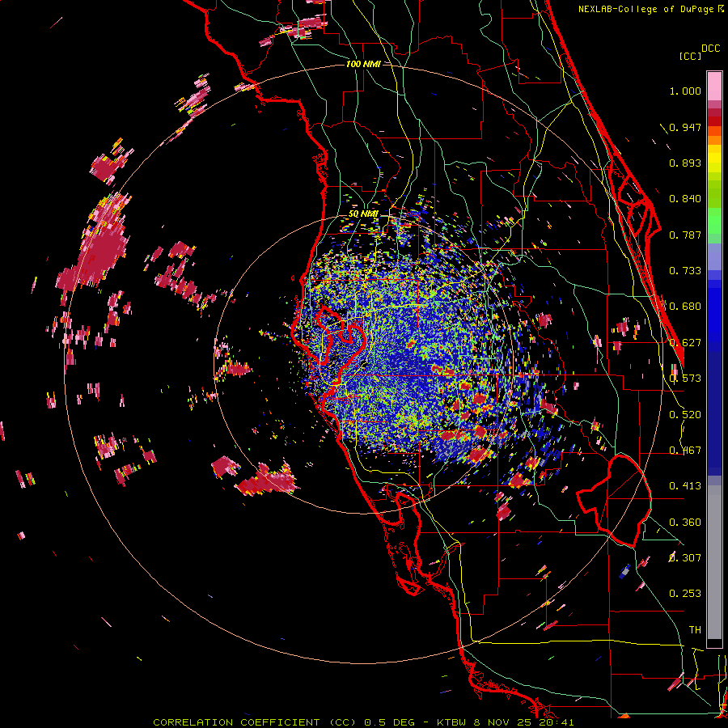Screen dimensions: 728x728
Task: Click the TH label on color bar
Action: click(695, 629)
